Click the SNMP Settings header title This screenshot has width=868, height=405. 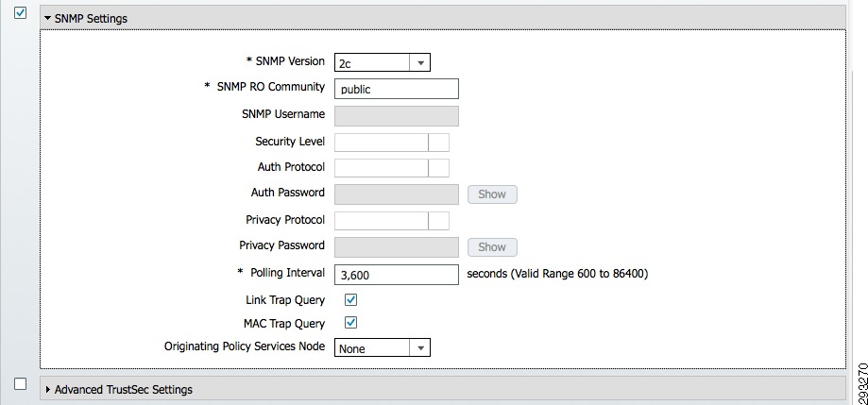coord(91,18)
